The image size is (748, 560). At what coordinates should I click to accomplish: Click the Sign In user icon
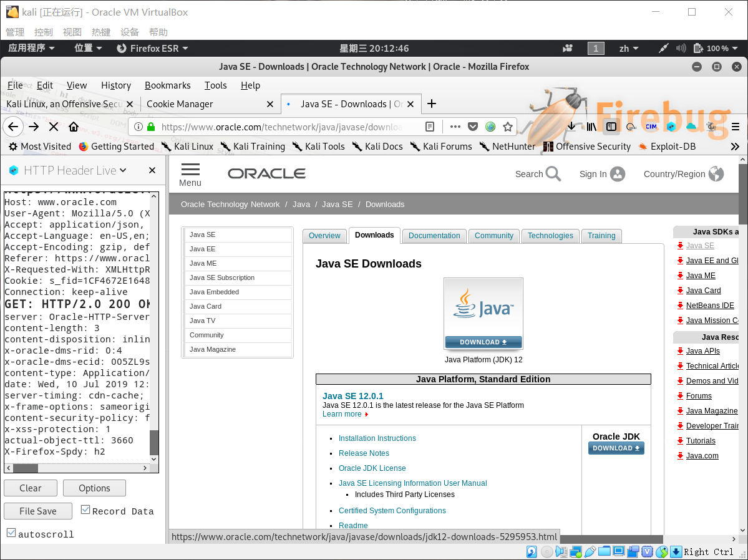pos(617,174)
